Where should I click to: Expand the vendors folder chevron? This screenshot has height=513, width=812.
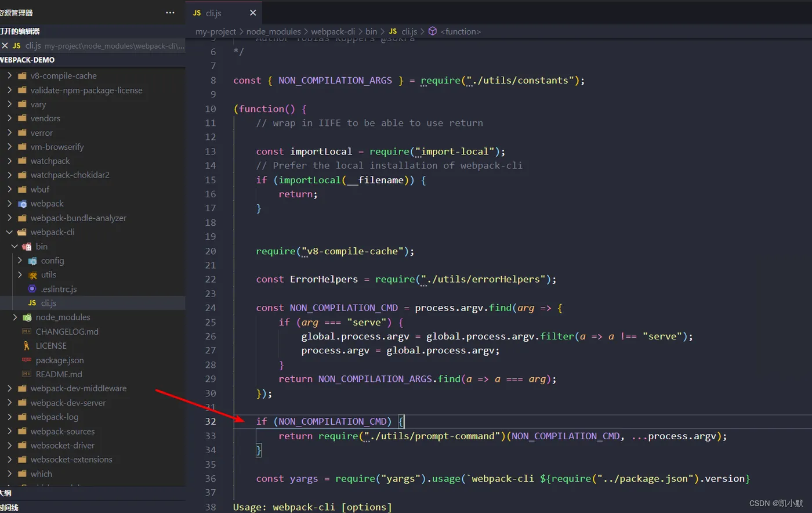click(x=10, y=118)
